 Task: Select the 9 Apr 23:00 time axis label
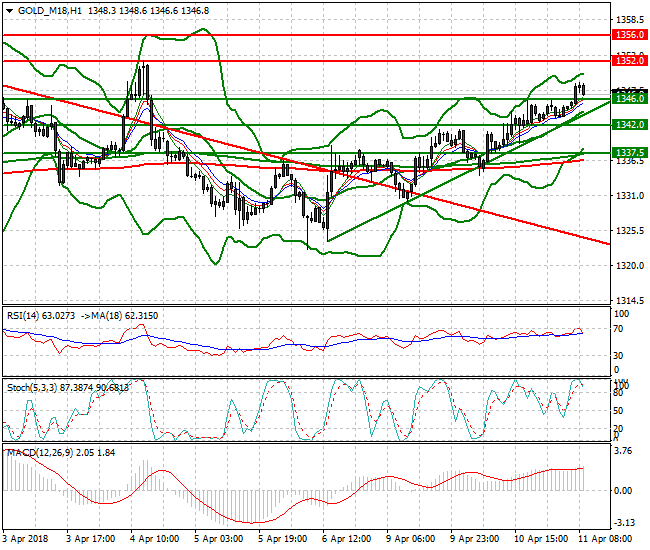pos(474,538)
